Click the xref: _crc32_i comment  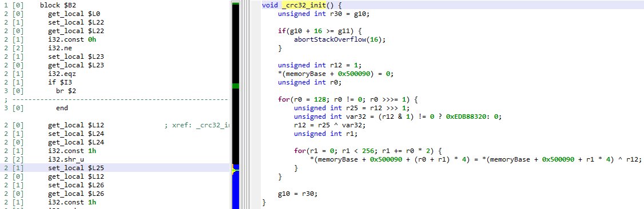coord(196,125)
